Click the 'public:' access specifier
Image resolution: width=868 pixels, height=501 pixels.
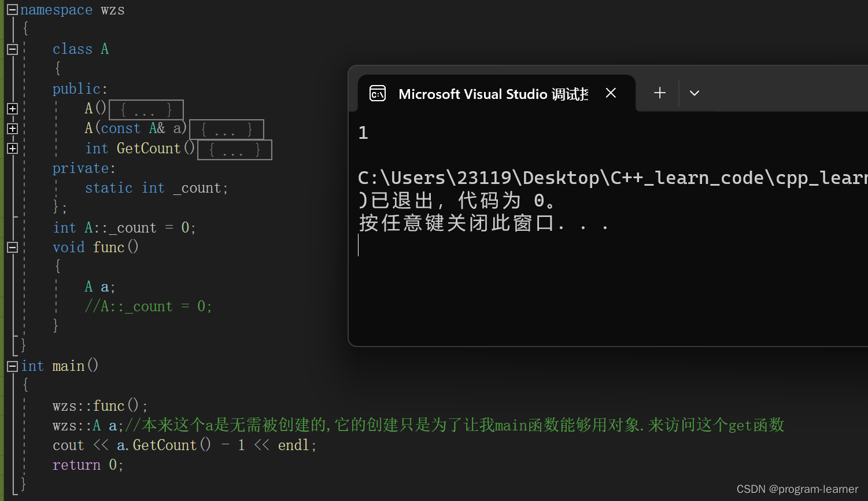pyautogui.click(x=80, y=89)
